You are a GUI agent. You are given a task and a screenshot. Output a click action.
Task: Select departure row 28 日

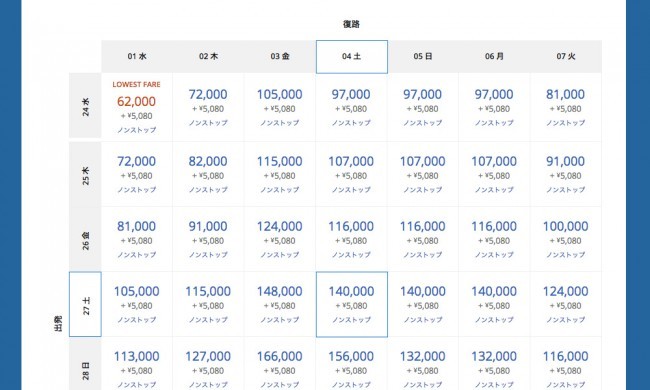(x=85, y=363)
